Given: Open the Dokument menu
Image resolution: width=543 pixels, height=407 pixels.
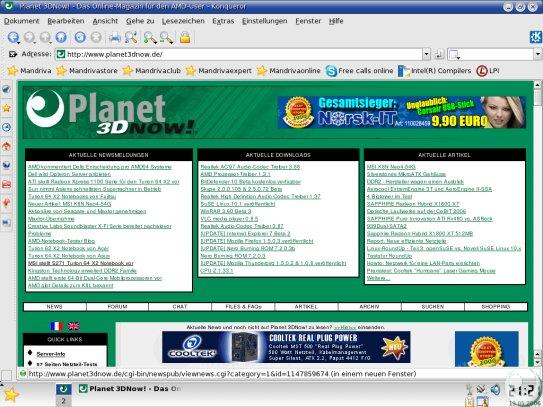Looking at the screenshot, I should coord(21,21).
